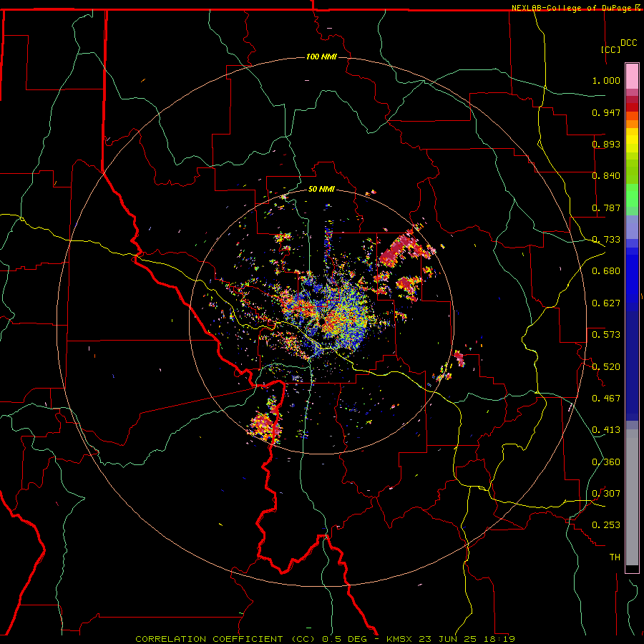Click the KMSX radar site identifier
Image resolution: width=644 pixels, height=644 pixels.
point(400,639)
